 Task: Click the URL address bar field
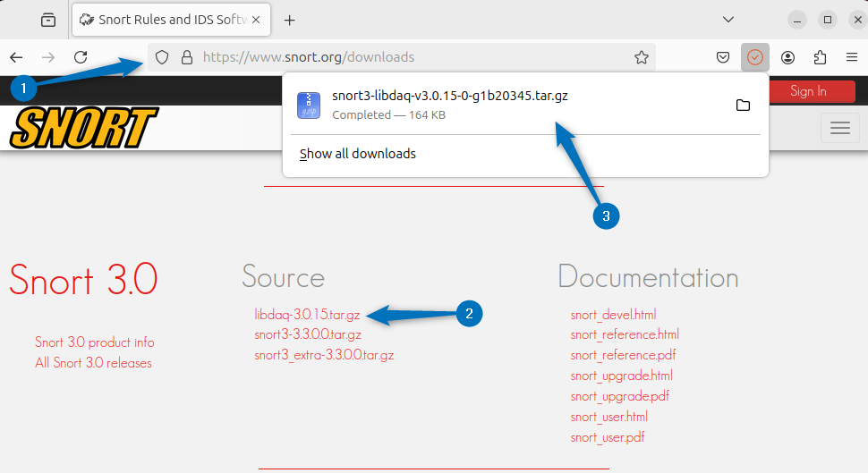click(403, 57)
